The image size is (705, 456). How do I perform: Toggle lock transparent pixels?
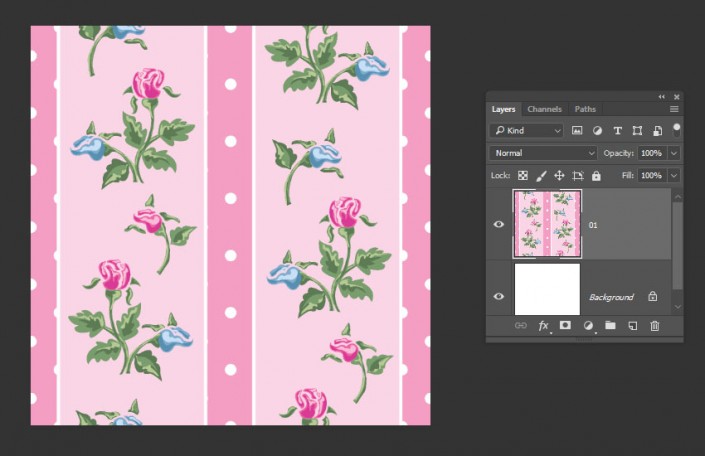[x=523, y=176]
